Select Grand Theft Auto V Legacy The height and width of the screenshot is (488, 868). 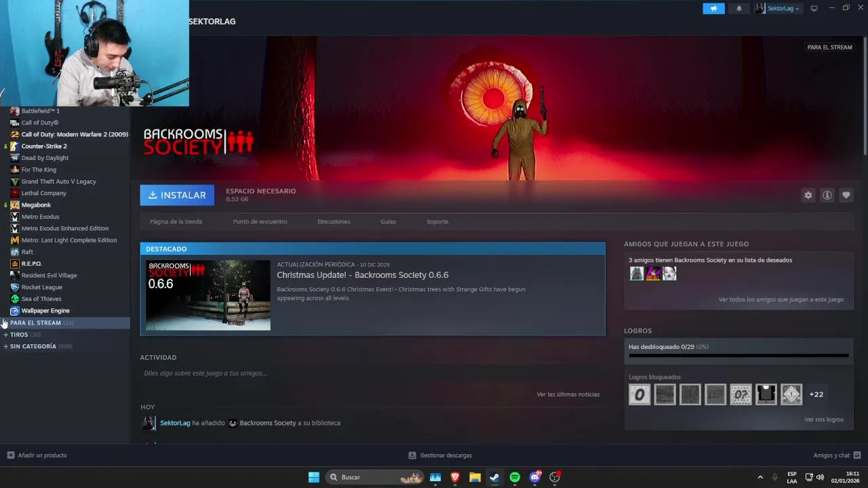pyautogui.click(x=59, y=182)
